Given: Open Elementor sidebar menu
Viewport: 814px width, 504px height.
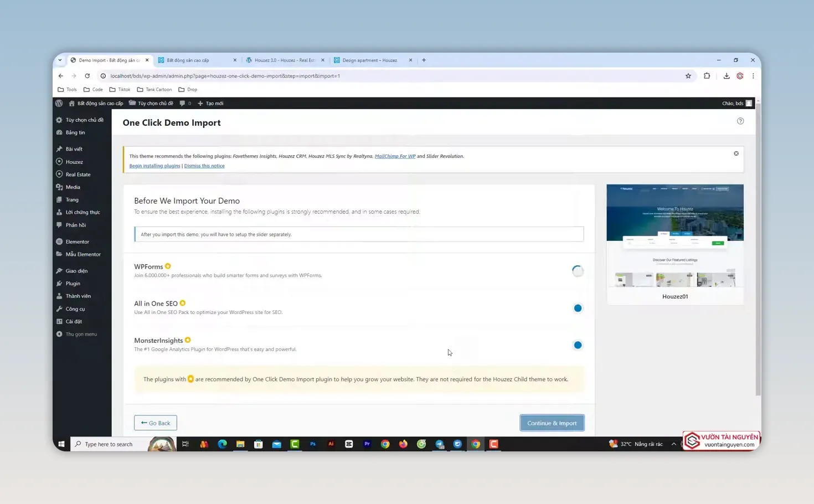Looking at the screenshot, I should (x=82, y=242).
